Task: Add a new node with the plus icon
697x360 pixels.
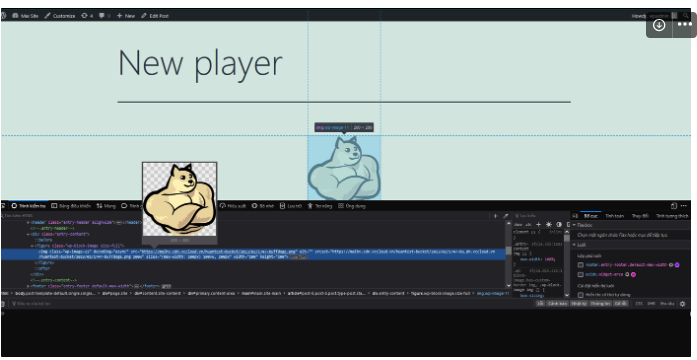Action: point(496,216)
